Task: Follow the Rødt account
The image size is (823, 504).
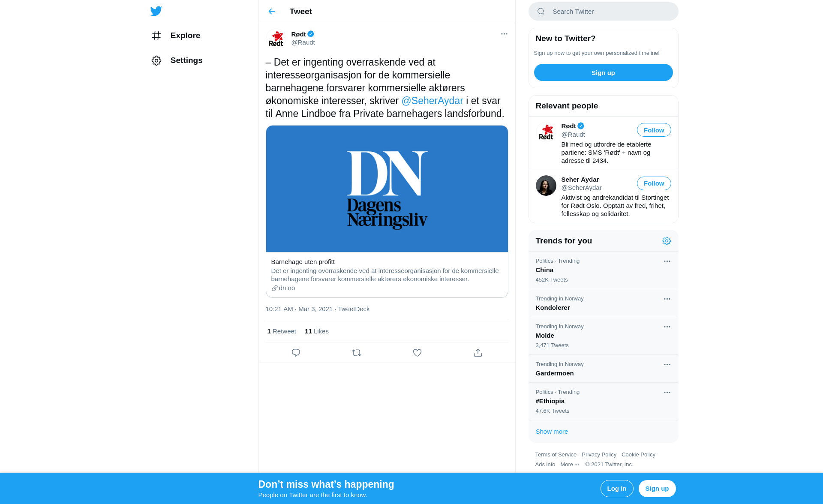Action: pos(654,130)
